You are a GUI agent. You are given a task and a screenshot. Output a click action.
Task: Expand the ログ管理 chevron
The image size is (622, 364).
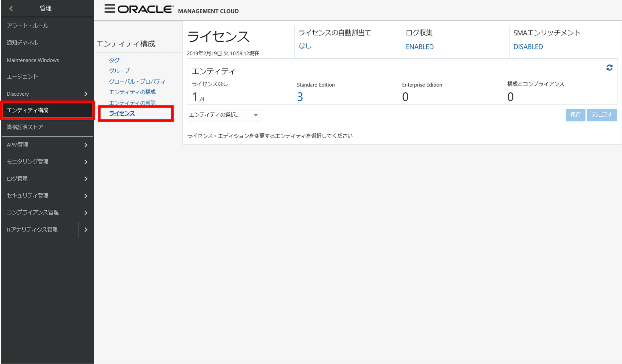tap(86, 179)
